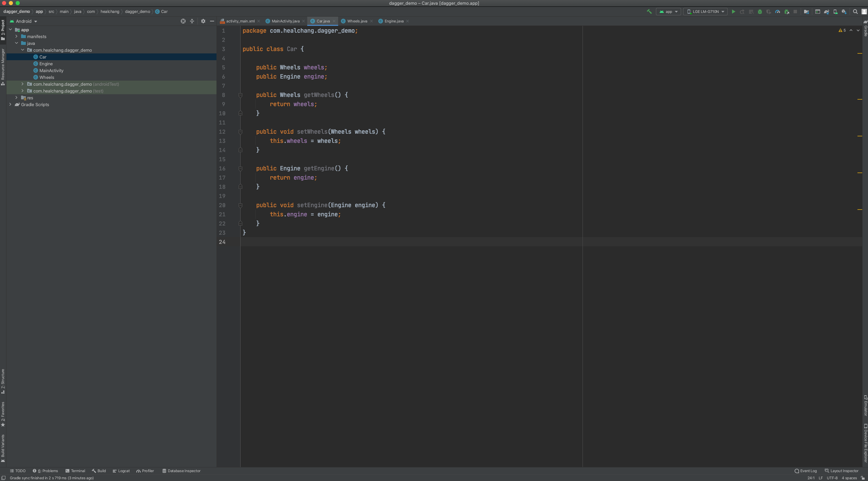The image size is (868, 481).
Task: Click the Search Everywhere magnifier icon
Action: coord(855,12)
